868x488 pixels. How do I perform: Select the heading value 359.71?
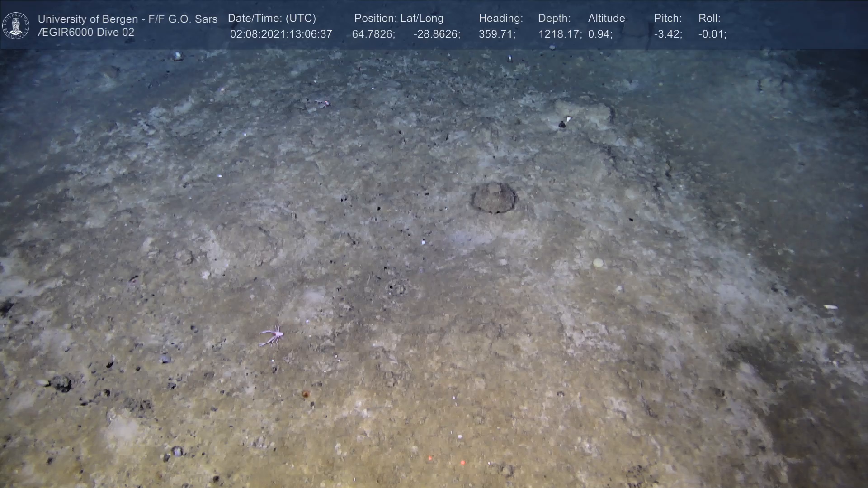(497, 34)
